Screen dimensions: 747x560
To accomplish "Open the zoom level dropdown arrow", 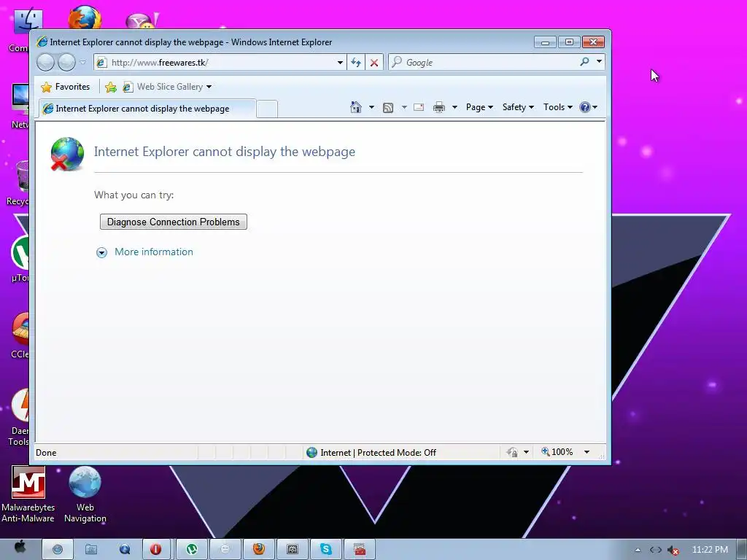I will point(587,452).
